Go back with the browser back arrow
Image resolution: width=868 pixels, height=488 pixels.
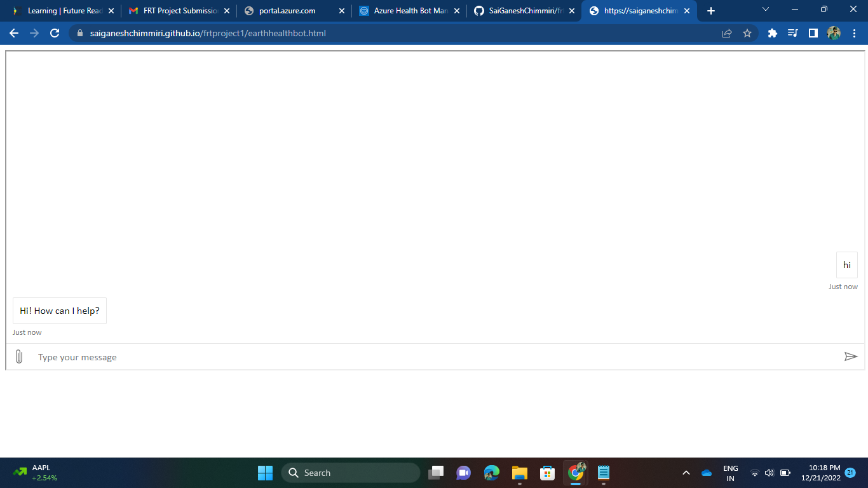point(14,33)
